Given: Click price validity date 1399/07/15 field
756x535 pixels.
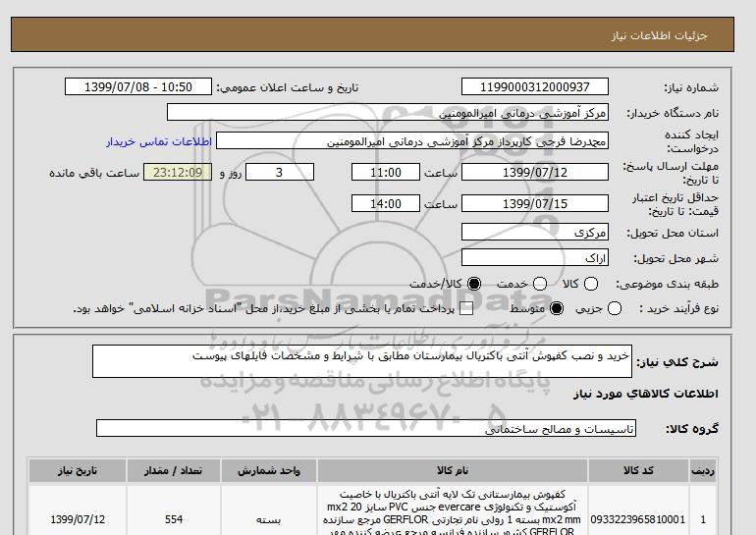Looking at the screenshot, I should [535, 203].
